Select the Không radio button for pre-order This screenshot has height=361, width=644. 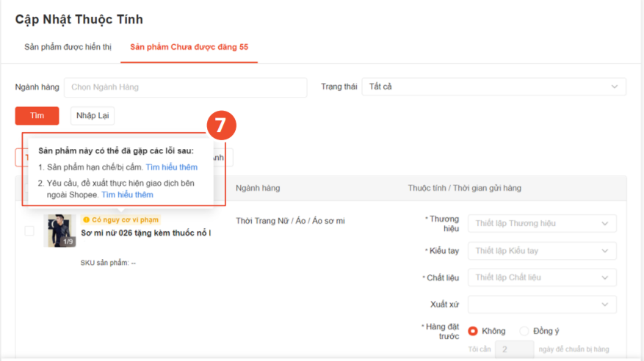473,331
